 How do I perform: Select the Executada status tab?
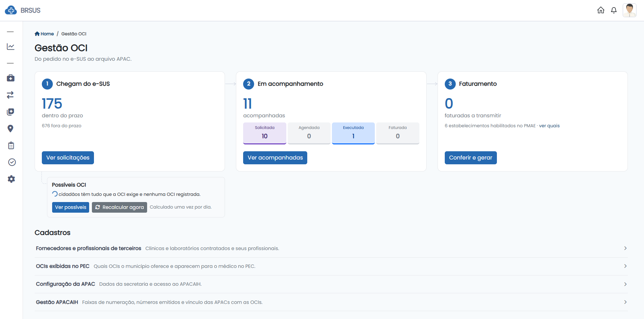(353, 133)
